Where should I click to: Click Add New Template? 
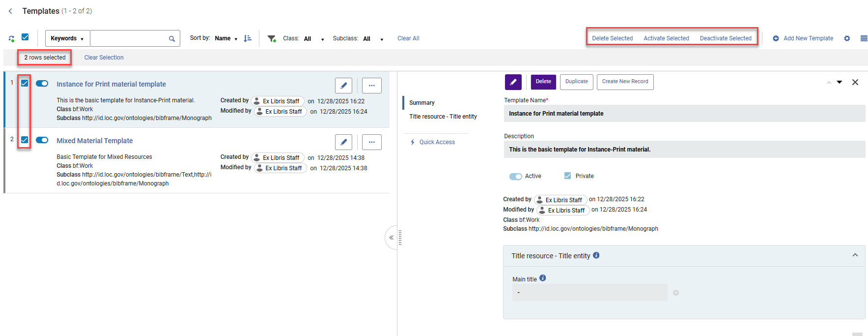coord(803,38)
